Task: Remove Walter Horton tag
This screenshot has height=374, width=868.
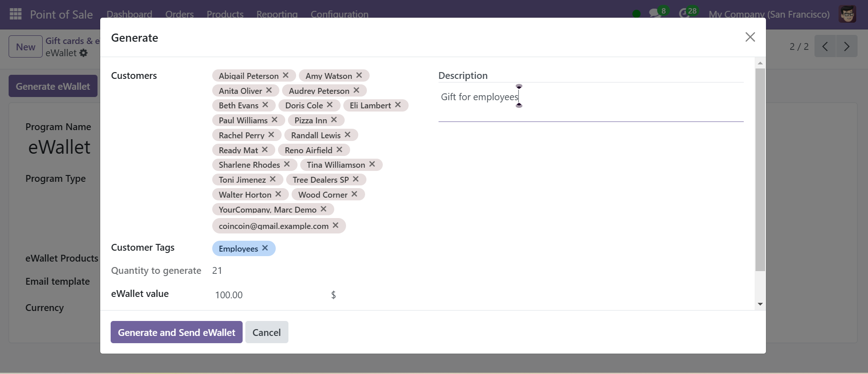Action: tap(278, 194)
